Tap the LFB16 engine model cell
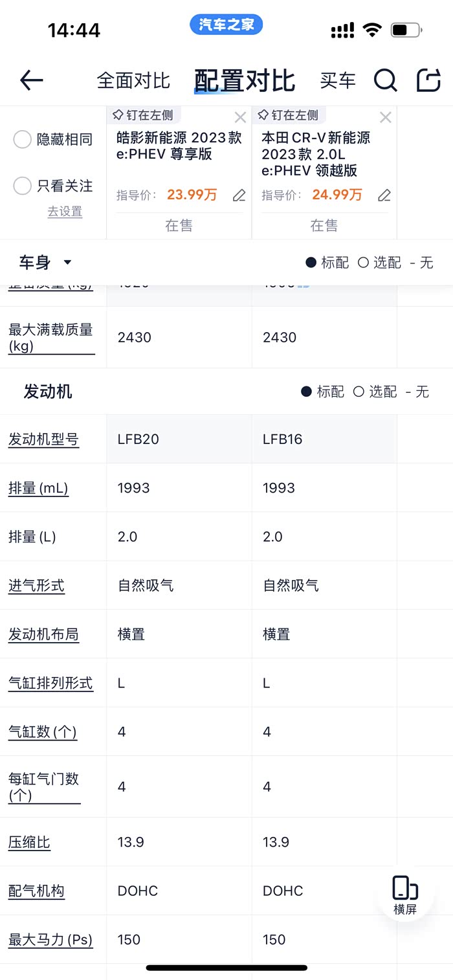This screenshot has height=980, width=453. 324,439
